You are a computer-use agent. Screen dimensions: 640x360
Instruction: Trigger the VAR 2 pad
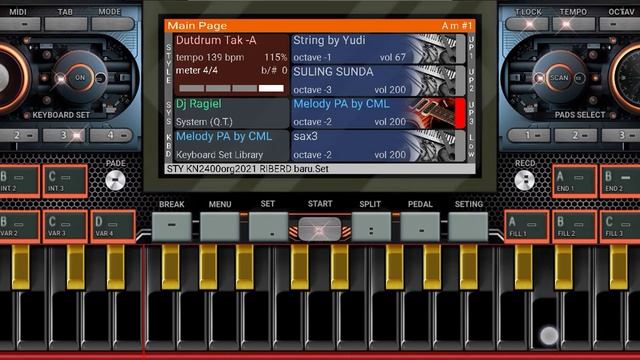tap(19, 227)
